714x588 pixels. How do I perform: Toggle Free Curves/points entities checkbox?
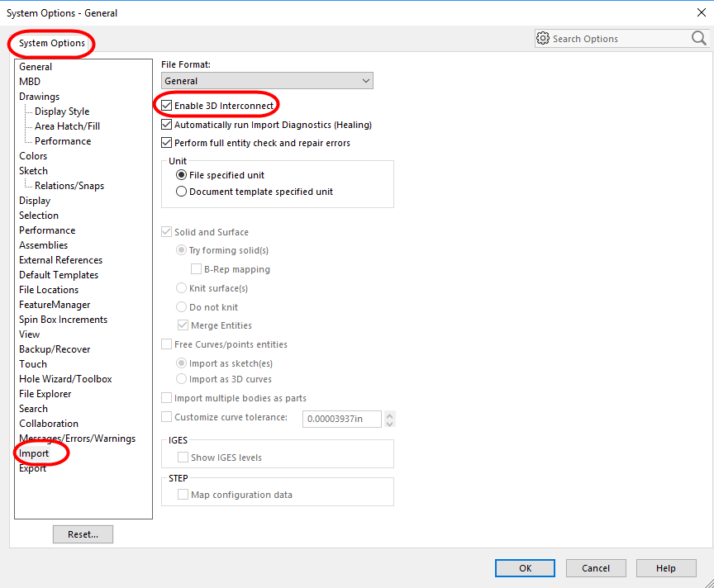tap(167, 344)
